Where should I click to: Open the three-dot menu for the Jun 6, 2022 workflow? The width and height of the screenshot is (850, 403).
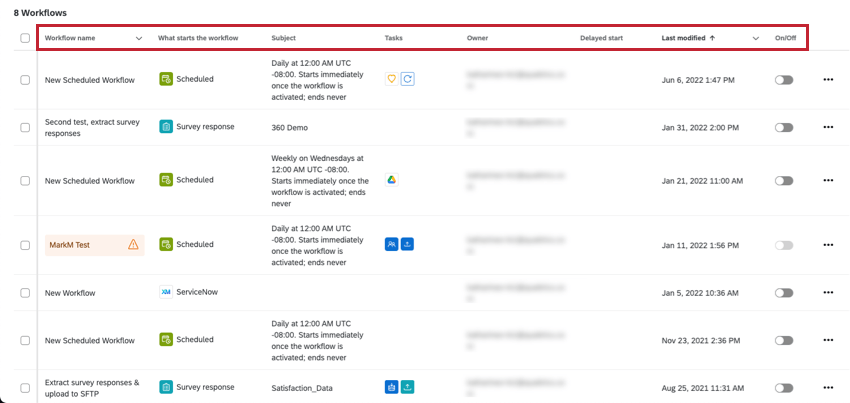pyautogui.click(x=828, y=80)
